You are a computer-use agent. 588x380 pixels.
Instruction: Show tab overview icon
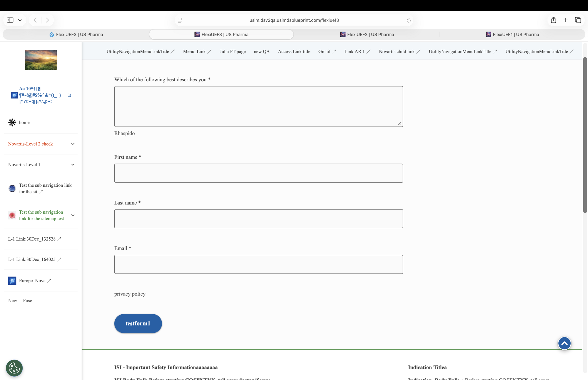(578, 20)
